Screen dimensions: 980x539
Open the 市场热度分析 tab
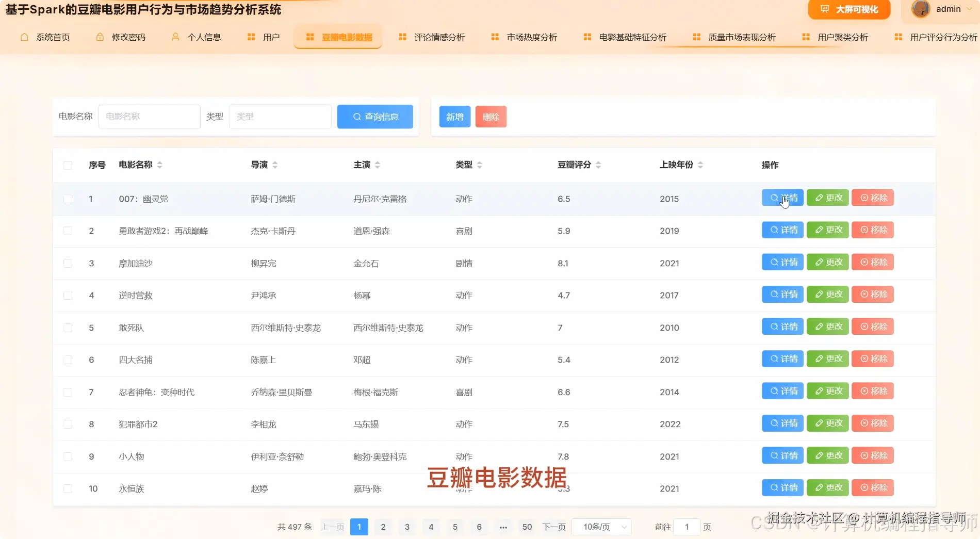pos(531,37)
